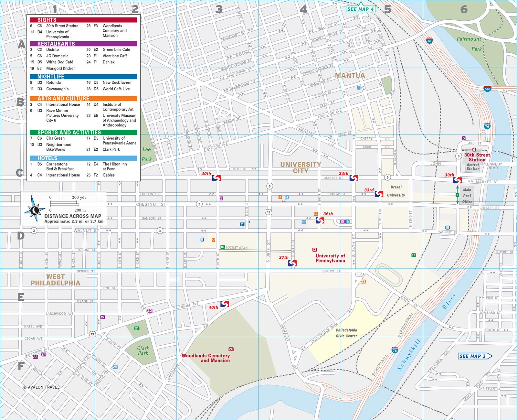Viewport: 517px width, 420px height.
Task: Click orange map marker 14 near 36th
Action: tap(316, 214)
